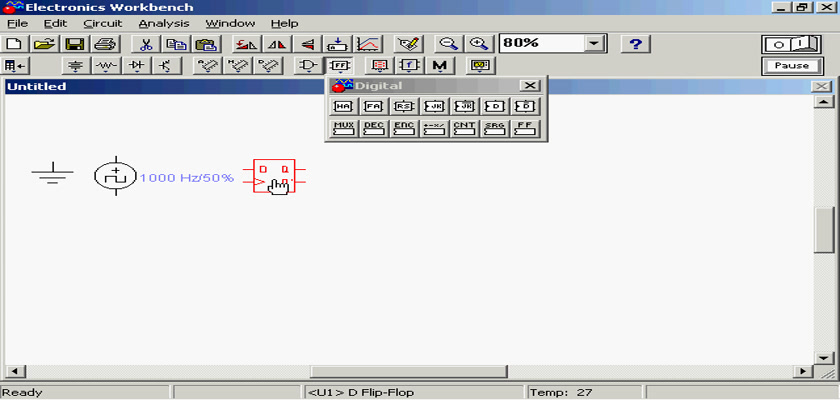Viewport: 840px width, 400px height.
Task: Open the 80% zoom dropdown
Action: pos(595,44)
